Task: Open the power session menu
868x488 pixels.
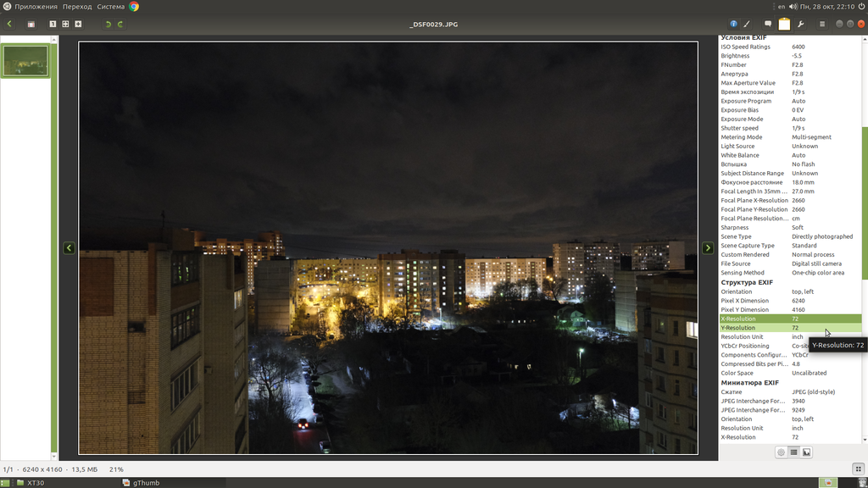Action: tap(861, 7)
